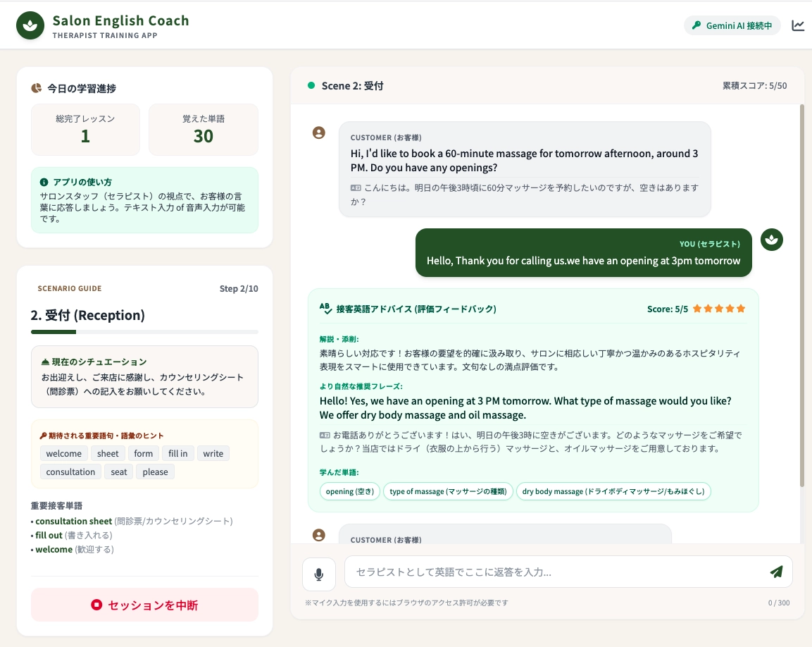Click the translation icon under customer message

point(355,187)
